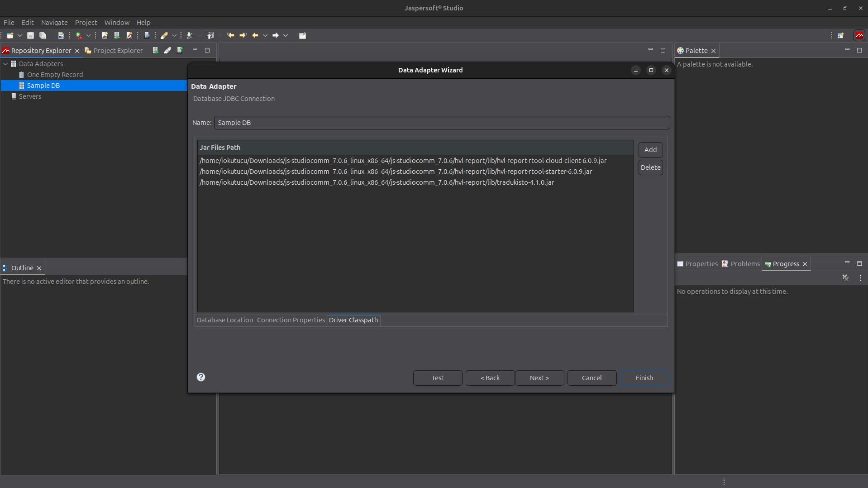
Task: Switch to the Properties tab
Action: click(x=697, y=264)
